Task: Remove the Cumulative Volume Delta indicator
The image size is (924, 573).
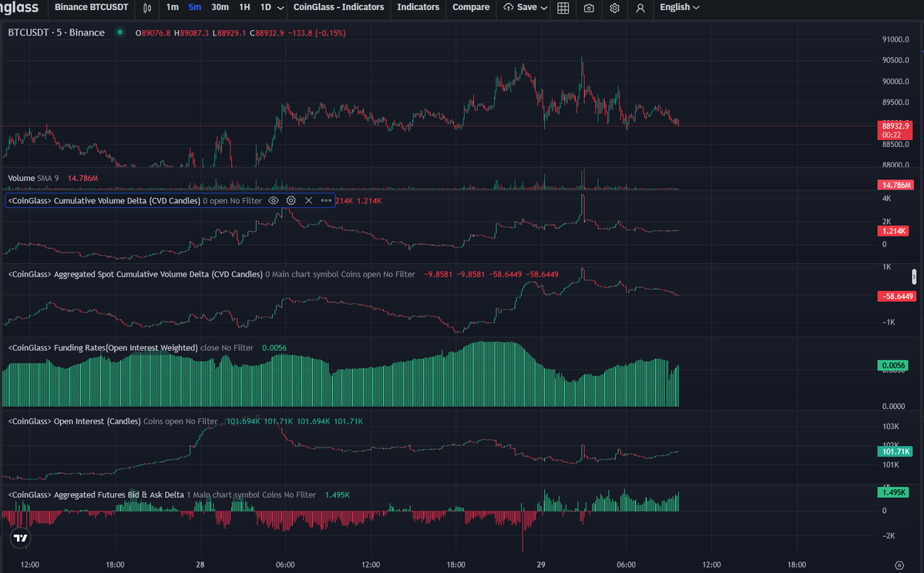Action: pos(308,201)
